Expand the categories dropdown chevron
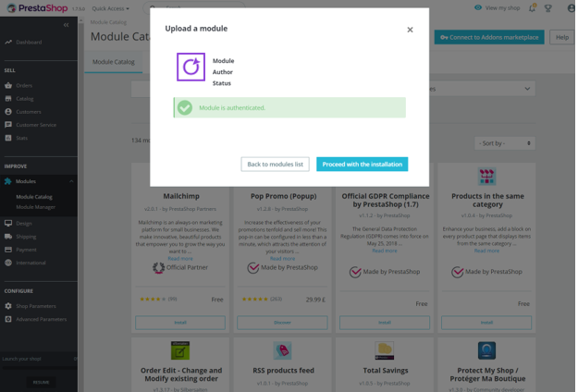 [527, 89]
